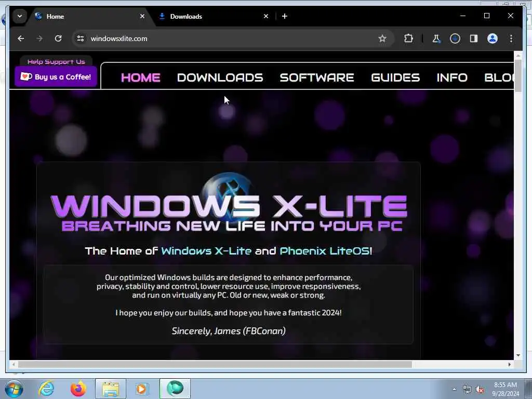Open the DOWNLOADS nav menu item
Screen dimensions: 532x399
(220, 77)
